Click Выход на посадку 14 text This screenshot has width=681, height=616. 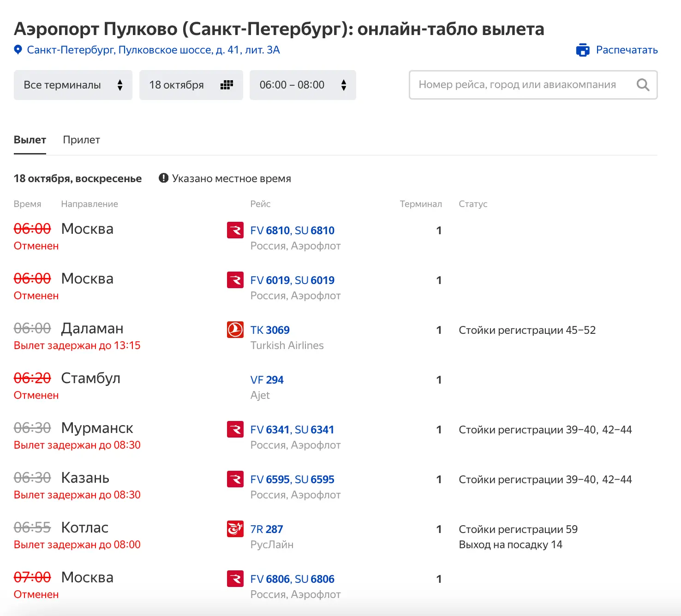(511, 545)
